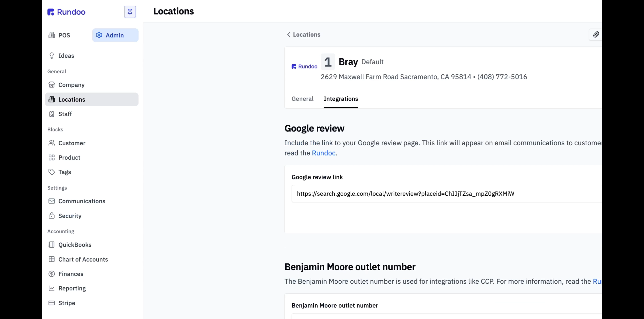Click into the Google review link field
644x319 pixels.
447,194
